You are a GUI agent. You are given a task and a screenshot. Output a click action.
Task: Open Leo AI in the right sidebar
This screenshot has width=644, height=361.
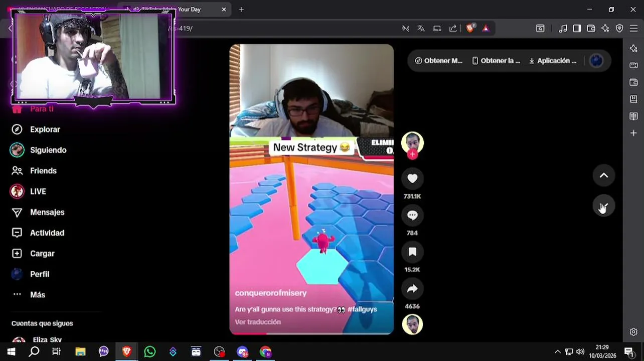coord(633,48)
